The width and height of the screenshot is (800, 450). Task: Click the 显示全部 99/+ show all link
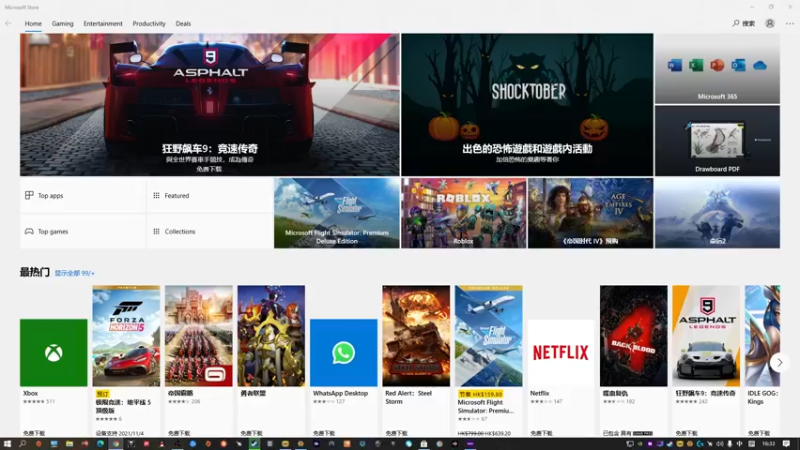coord(74,273)
